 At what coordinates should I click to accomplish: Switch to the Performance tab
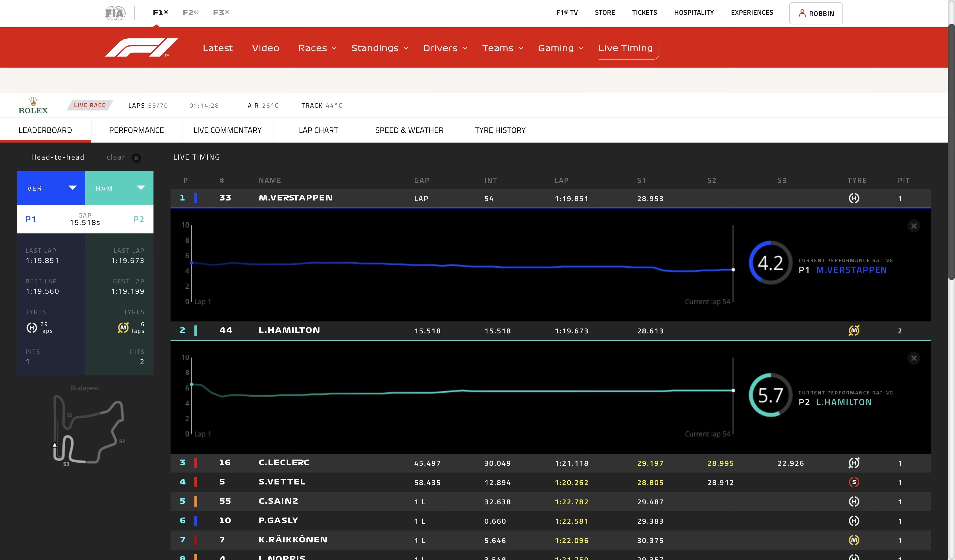tap(136, 130)
